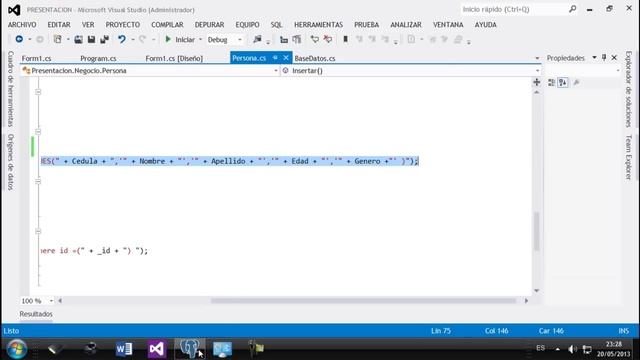Click the Property Pages wrench icon

tap(576, 83)
